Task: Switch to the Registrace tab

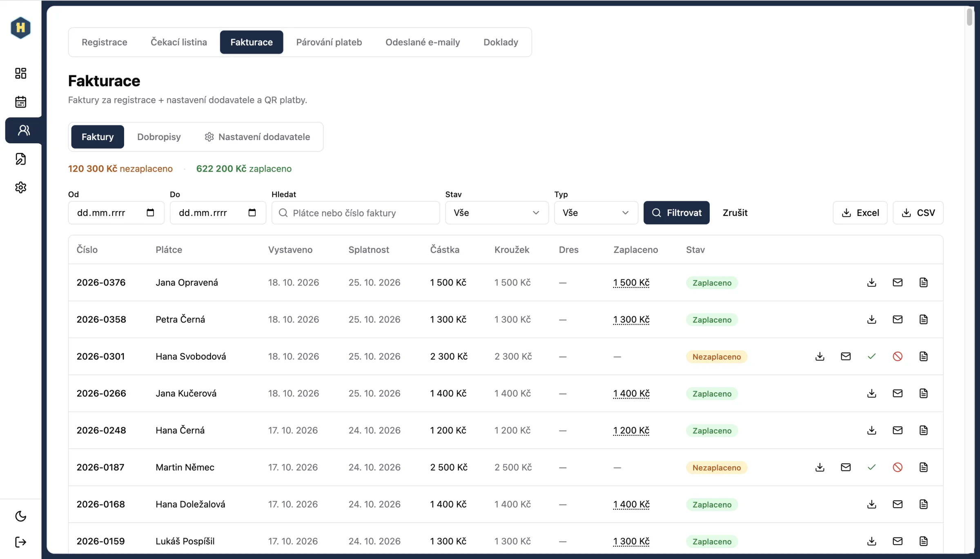Action: [105, 42]
